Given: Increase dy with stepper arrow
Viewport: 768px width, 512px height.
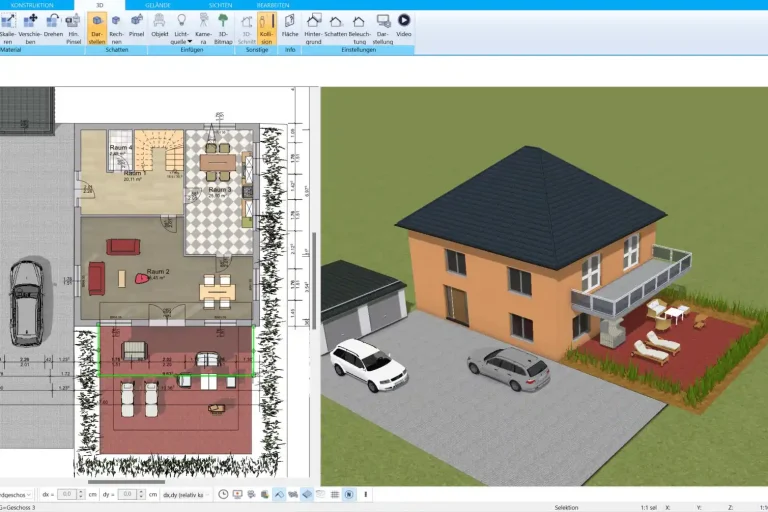Looking at the screenshot, I should coord(141,492).
